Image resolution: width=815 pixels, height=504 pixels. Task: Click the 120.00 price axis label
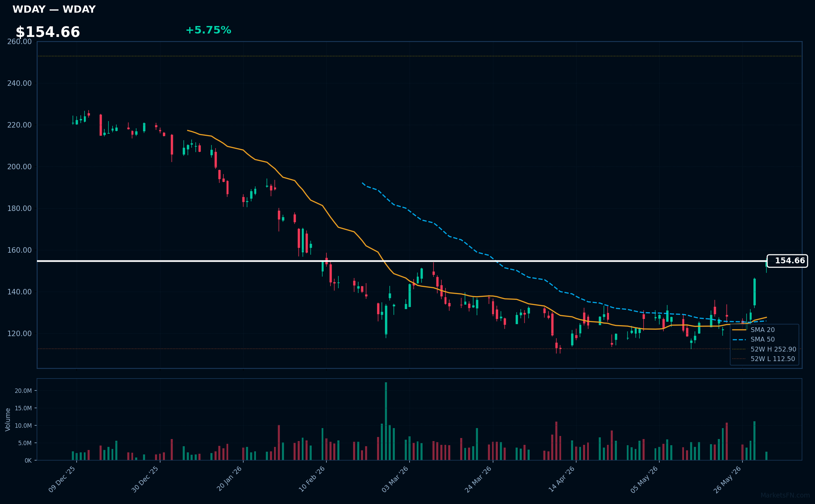(20, 334)
